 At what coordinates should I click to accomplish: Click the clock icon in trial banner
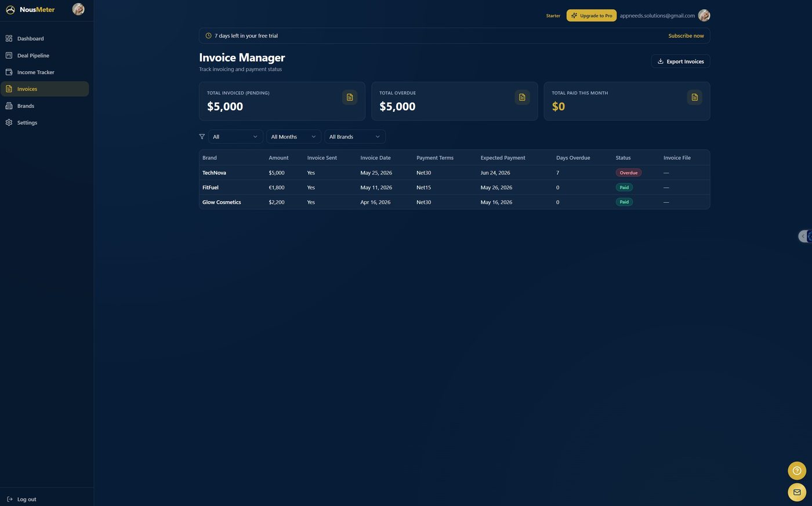pyautogui.click(x=208, y=35)
